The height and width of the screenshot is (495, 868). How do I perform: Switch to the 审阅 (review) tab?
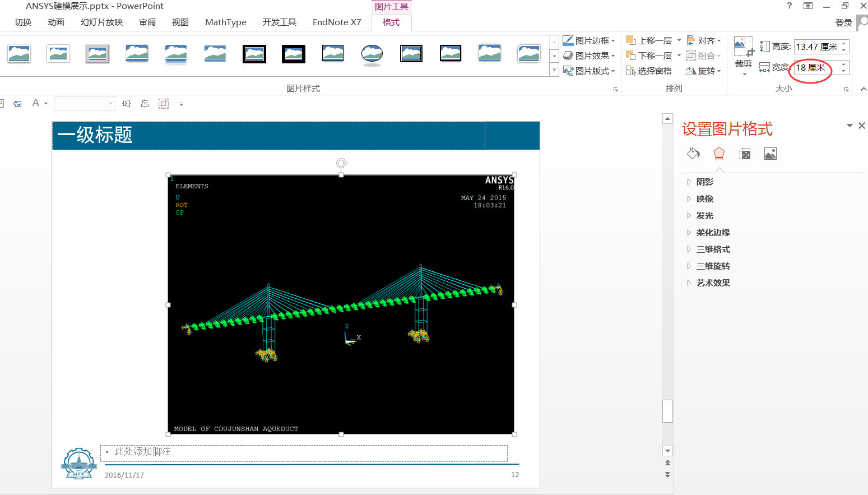(x=147, y=22)
